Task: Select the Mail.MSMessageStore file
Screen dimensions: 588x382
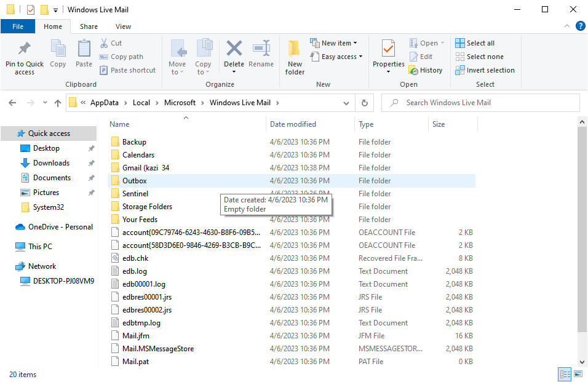Action: coord(292,349)
